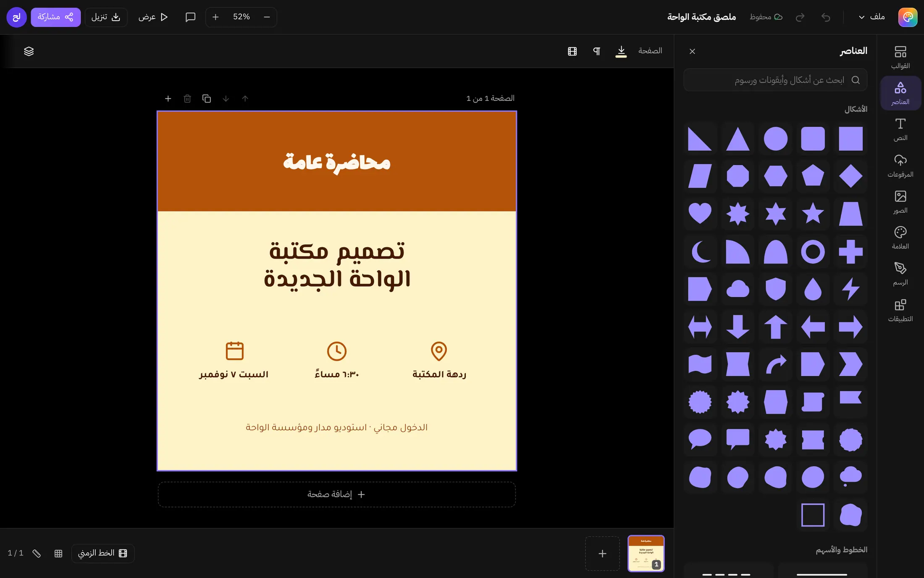Click the تنزيل download button

pyautogui.click(x=106, y=17)
